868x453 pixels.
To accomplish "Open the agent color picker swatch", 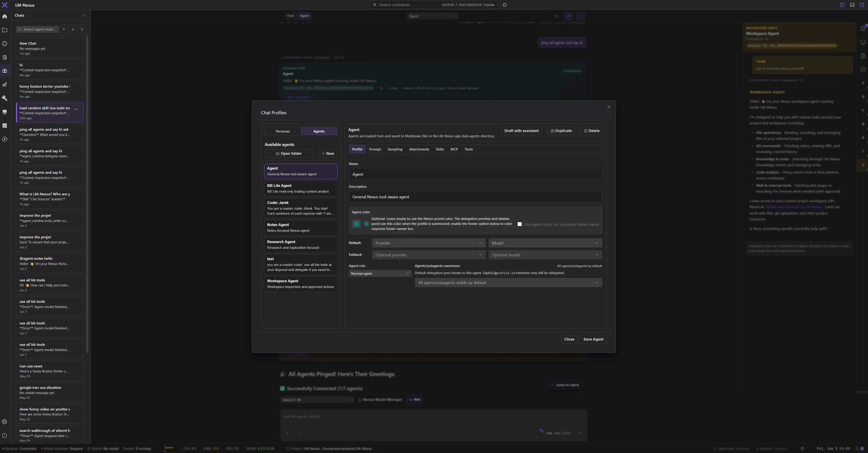I will 357,224.
